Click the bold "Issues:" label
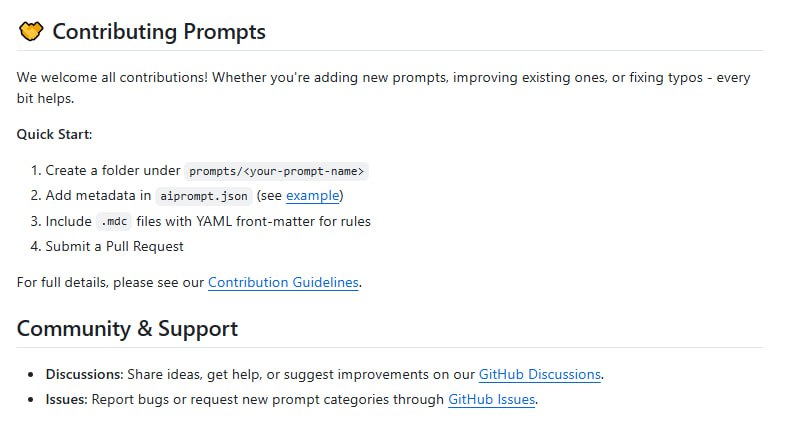This screenshot has height=431, width=790. pyautogui.click(x=66, y=400)
